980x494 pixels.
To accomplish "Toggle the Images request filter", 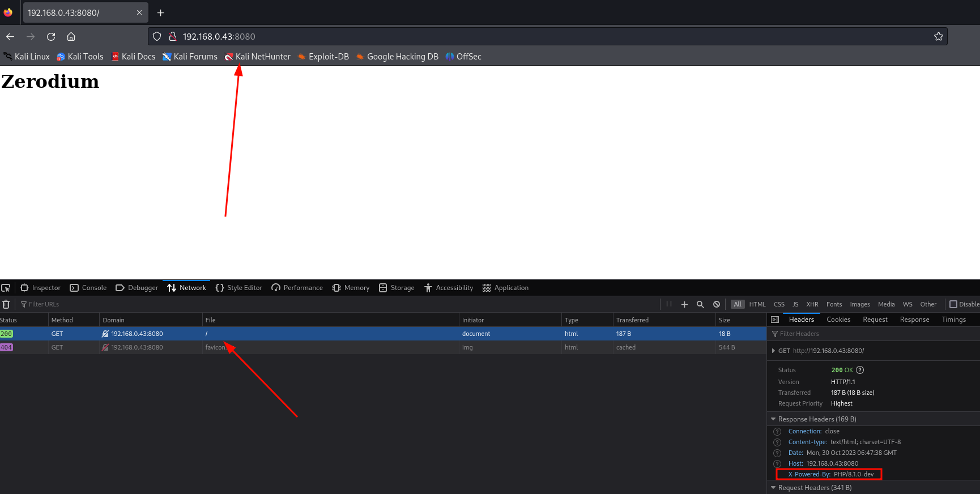I will click(x=860, y=304).
